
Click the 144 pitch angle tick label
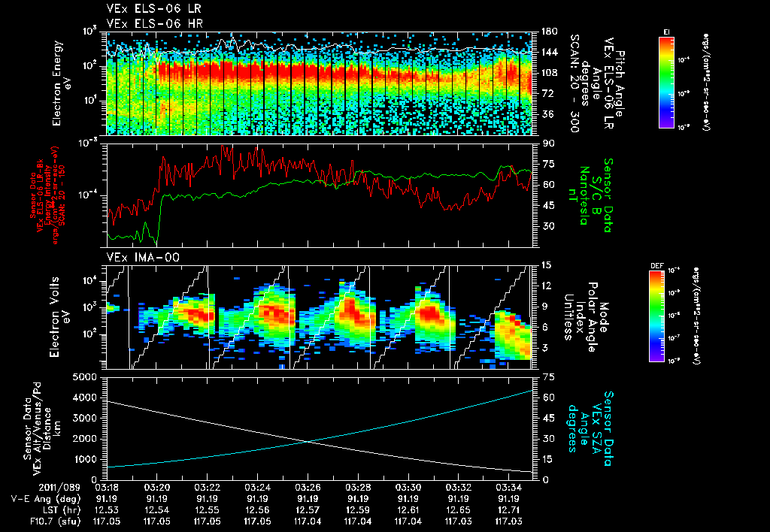(x=549, y=52)
